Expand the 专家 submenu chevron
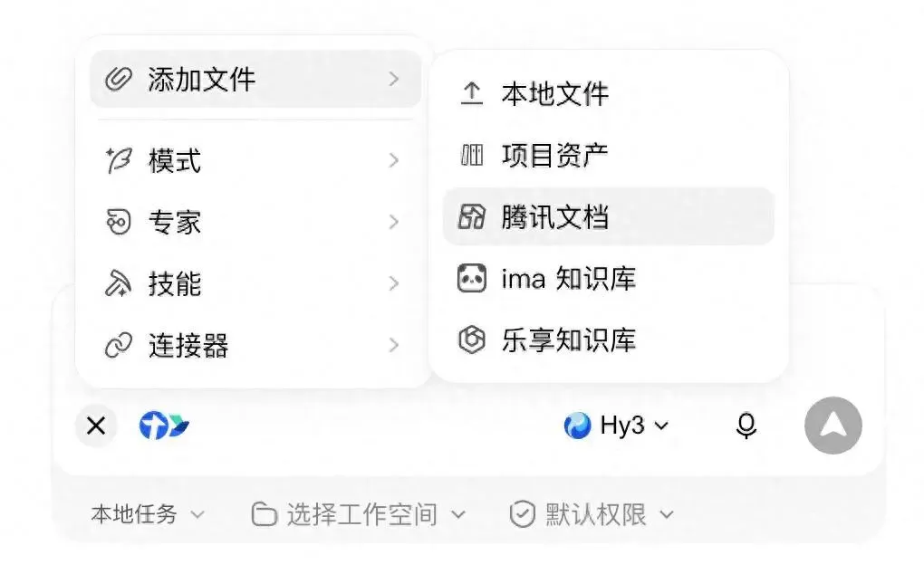This screenshot has width=924, height=574. coord(394,222)
